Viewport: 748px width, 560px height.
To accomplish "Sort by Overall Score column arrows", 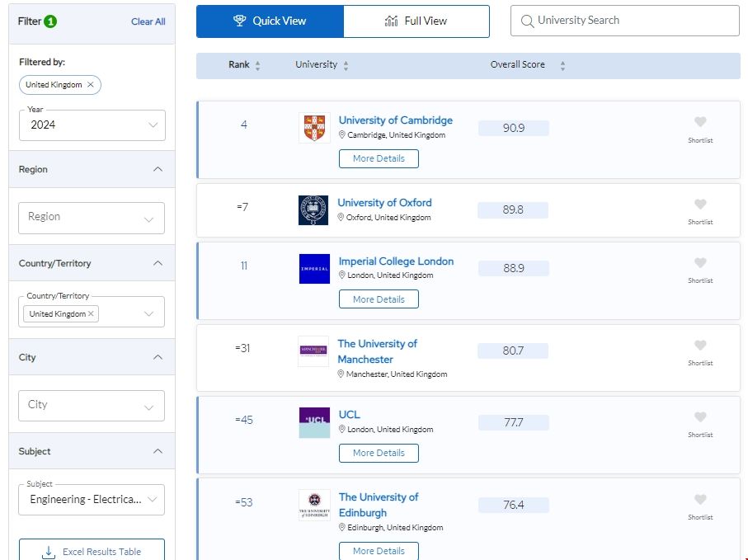I will pos(562,65).
